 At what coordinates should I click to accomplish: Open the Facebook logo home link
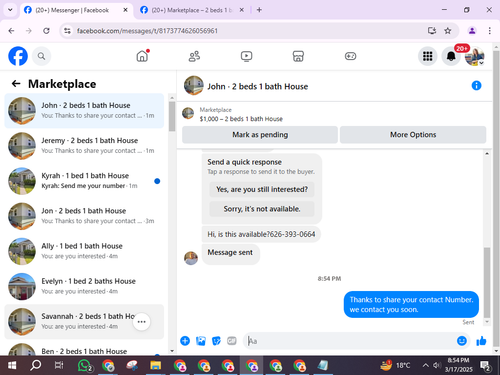pyautogui.click(x=18, y=56)
